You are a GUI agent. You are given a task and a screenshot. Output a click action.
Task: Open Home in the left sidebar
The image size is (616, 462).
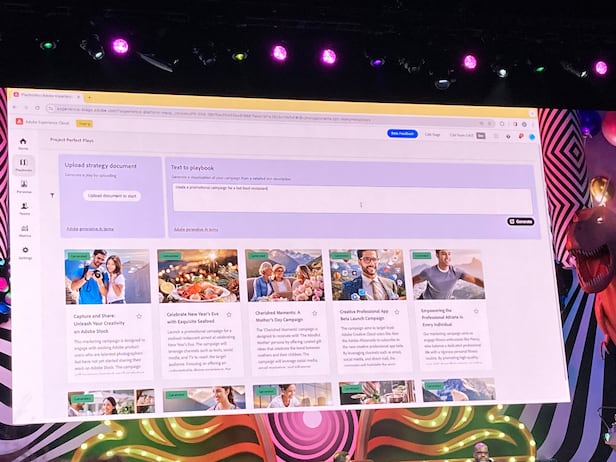pos(23,143)
